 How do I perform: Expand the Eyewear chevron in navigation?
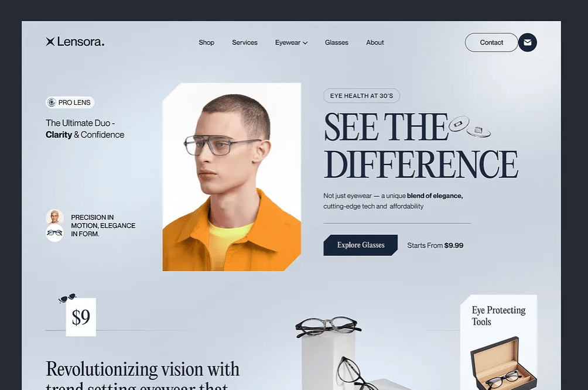click(305, 43)
